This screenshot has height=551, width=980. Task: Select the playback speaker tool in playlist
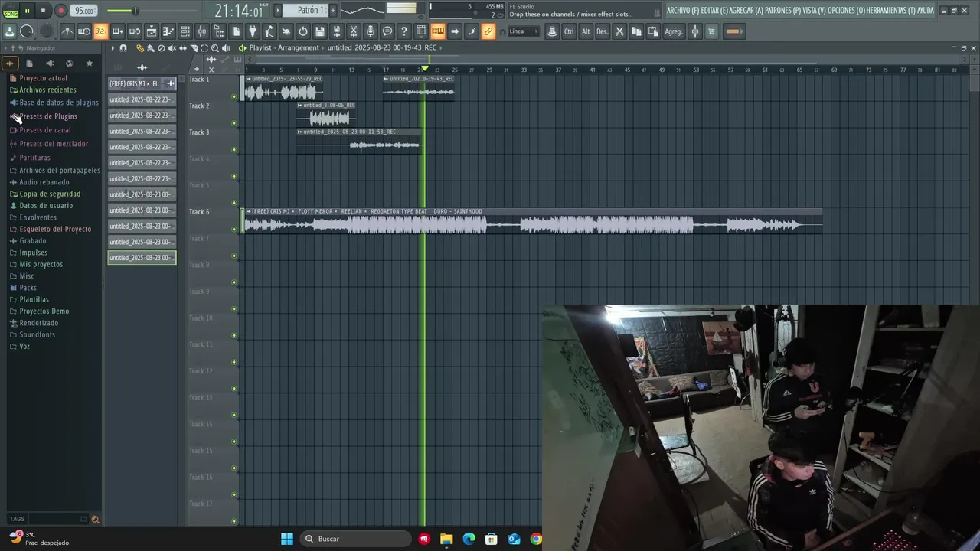(x=226, y=47)
